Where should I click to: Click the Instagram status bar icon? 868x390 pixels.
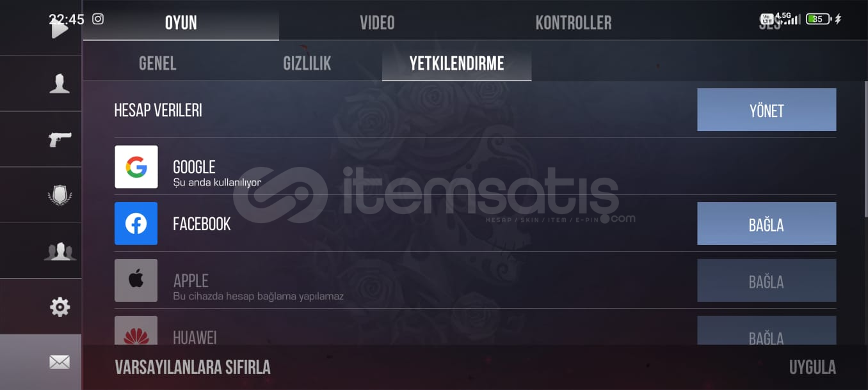(x=98, y=19)
